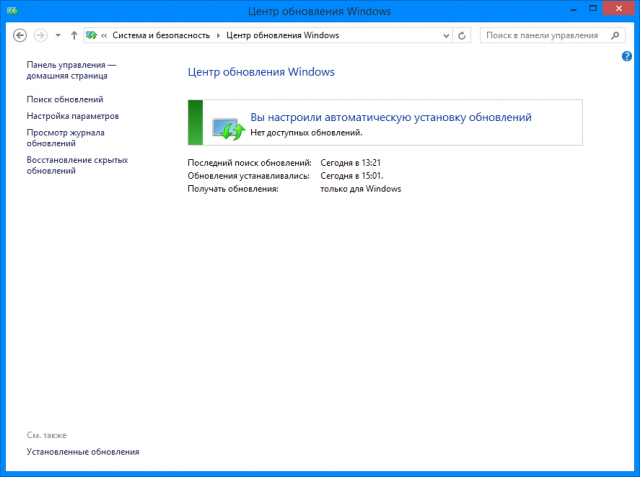Viewport: 640px width, 477px height.
Task: Click 'Поиск обновлений' link
Action: point(65,99)
